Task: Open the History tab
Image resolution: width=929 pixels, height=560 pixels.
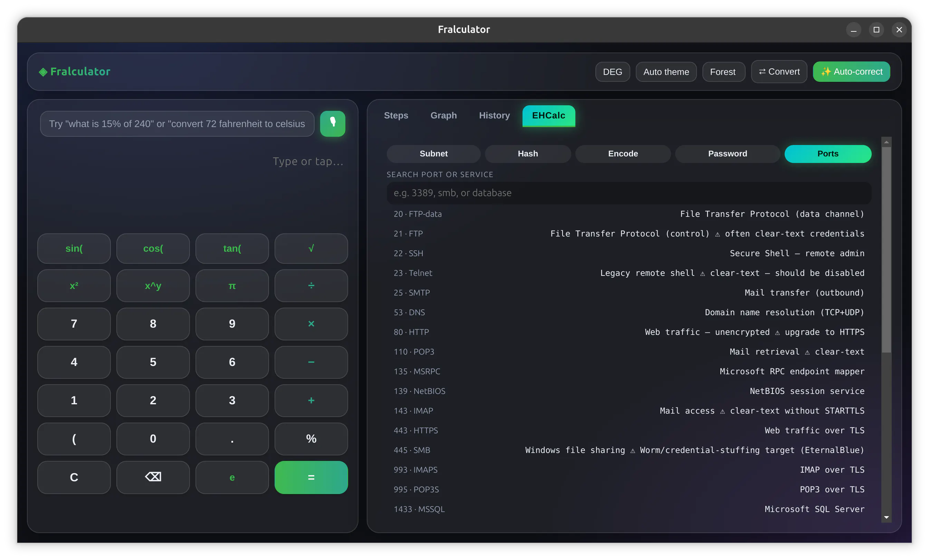Action: tap(494, 115)
